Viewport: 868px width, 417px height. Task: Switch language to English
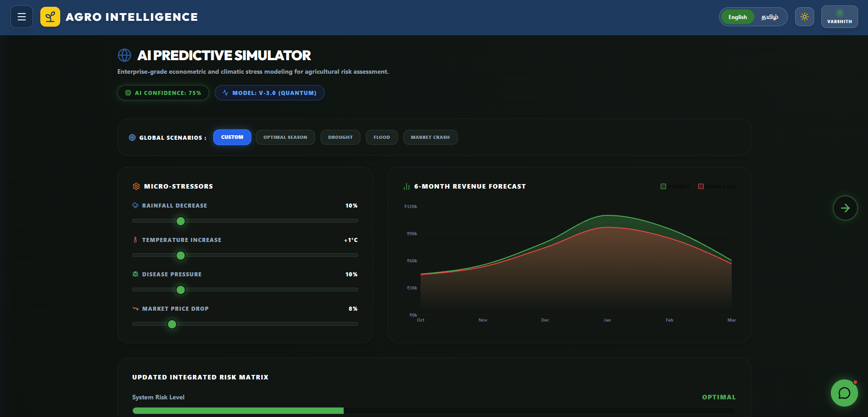click(738, 17)
